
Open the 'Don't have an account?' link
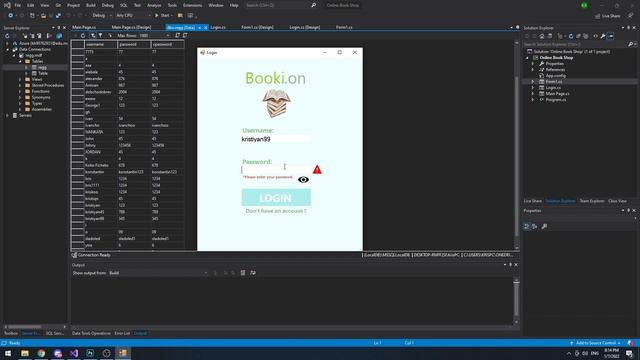276,211
